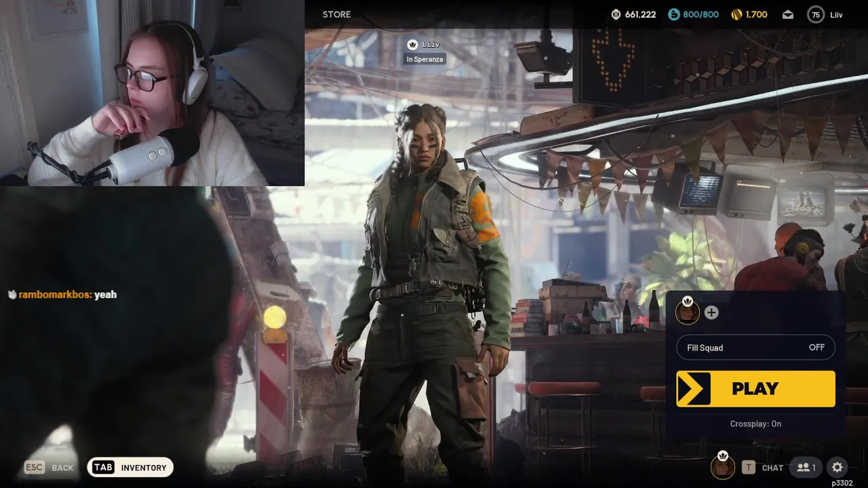The width and height of the screenshot is (868, 488).
Task: Select the squad leader avatar in the play panel
Action: tap(688, 312)
